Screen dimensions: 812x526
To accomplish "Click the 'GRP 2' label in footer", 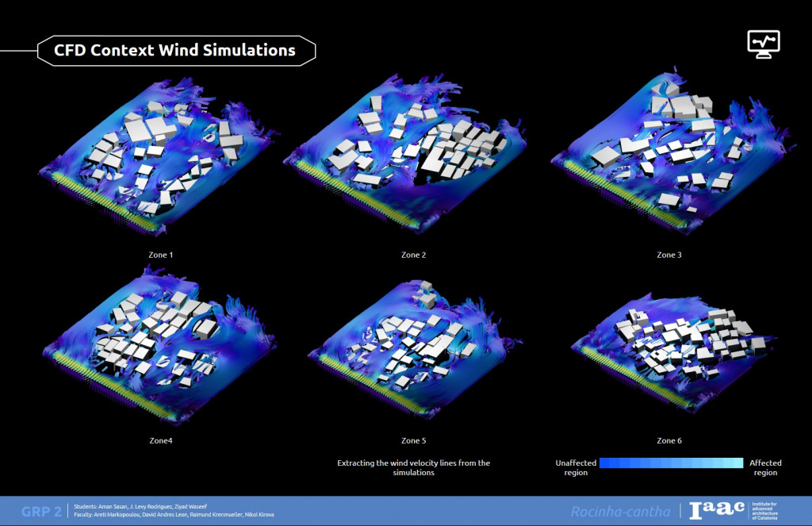I will (41, 511).
